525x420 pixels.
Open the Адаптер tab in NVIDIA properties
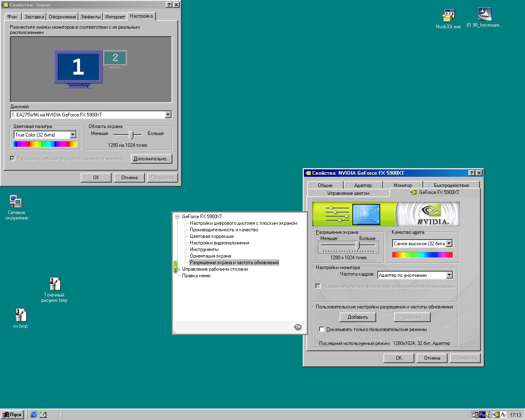tap(363, 185)
